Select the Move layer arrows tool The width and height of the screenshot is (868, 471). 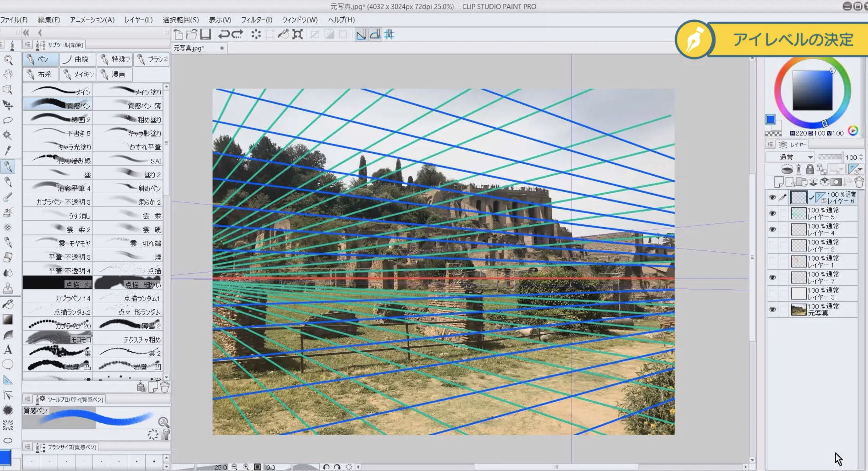coord(8,105)
